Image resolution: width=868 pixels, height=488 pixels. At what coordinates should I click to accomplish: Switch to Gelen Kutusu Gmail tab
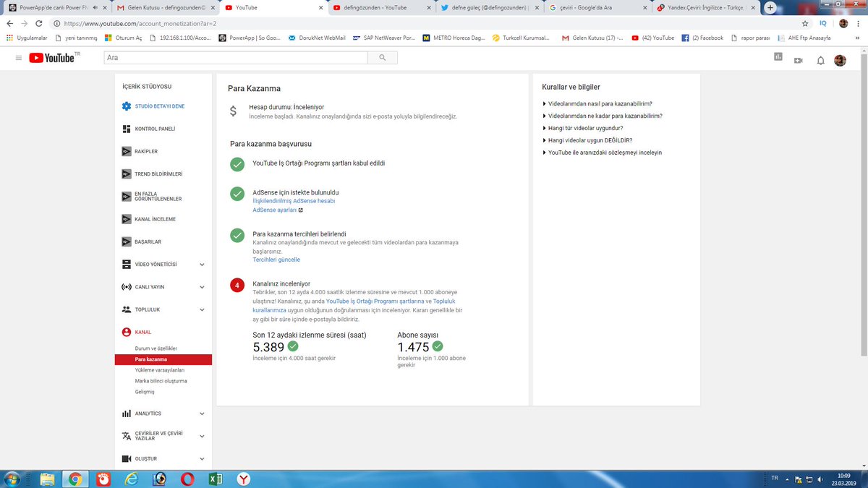coord(164,7)
